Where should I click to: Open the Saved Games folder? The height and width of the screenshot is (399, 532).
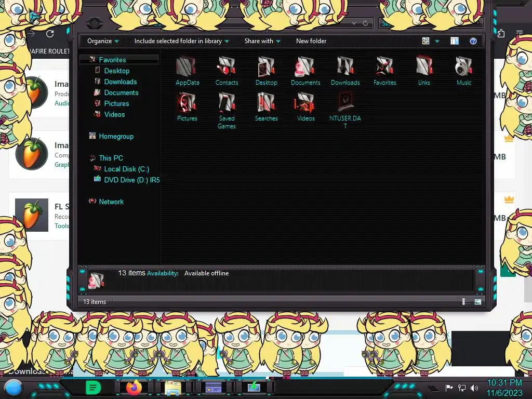227,111
